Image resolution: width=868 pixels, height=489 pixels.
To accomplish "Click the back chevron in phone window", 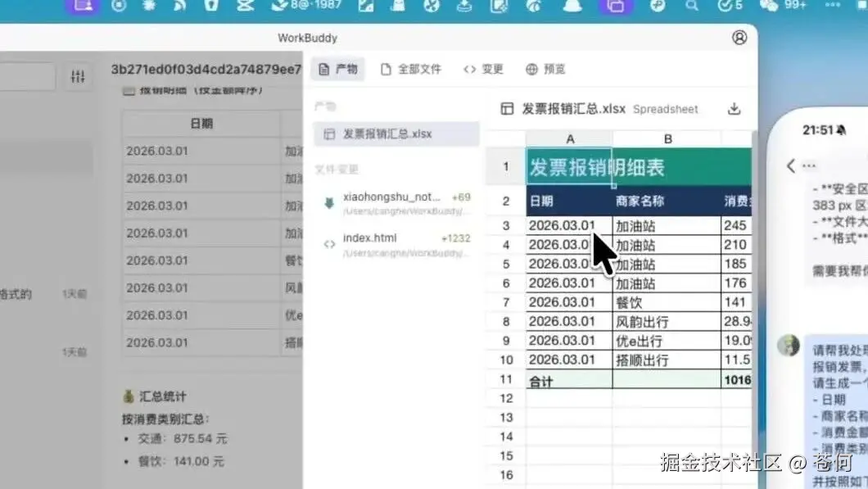I will click(x=791, y=165).
